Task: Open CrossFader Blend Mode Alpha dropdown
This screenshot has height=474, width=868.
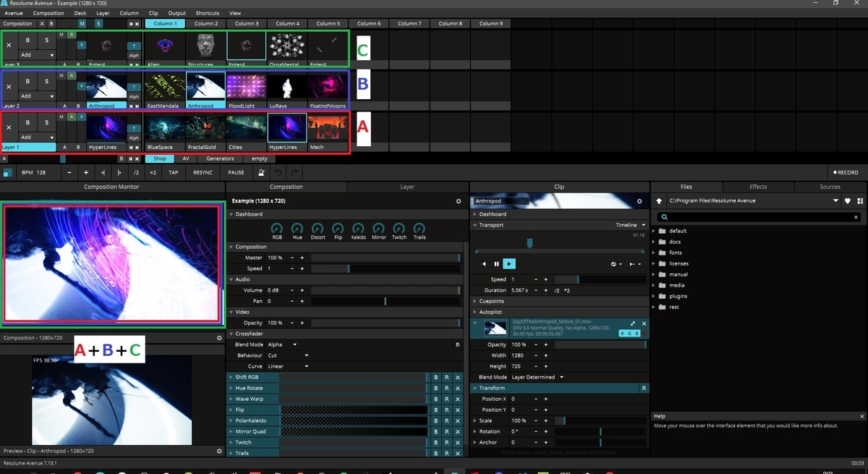Action: tap(283, 344)
